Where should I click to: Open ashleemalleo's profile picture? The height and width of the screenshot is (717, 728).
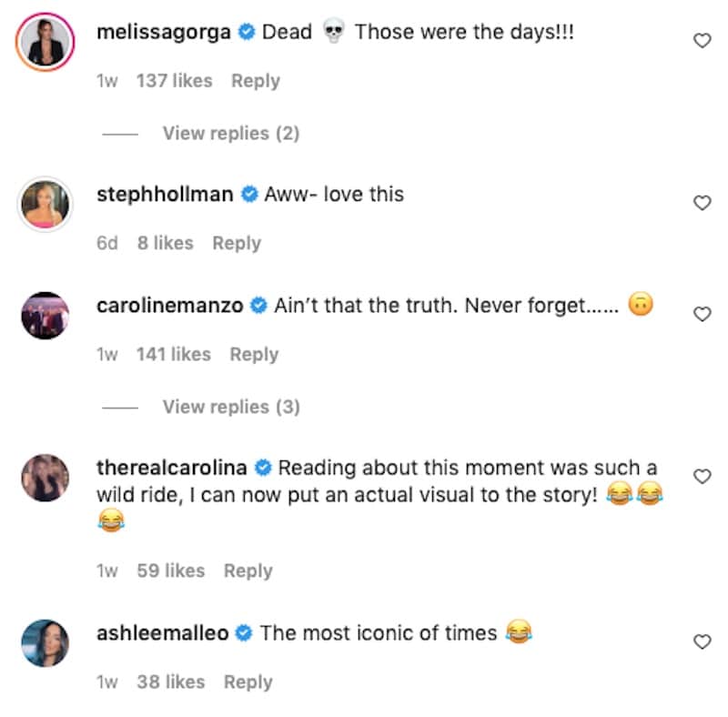[x=45, y=642]
